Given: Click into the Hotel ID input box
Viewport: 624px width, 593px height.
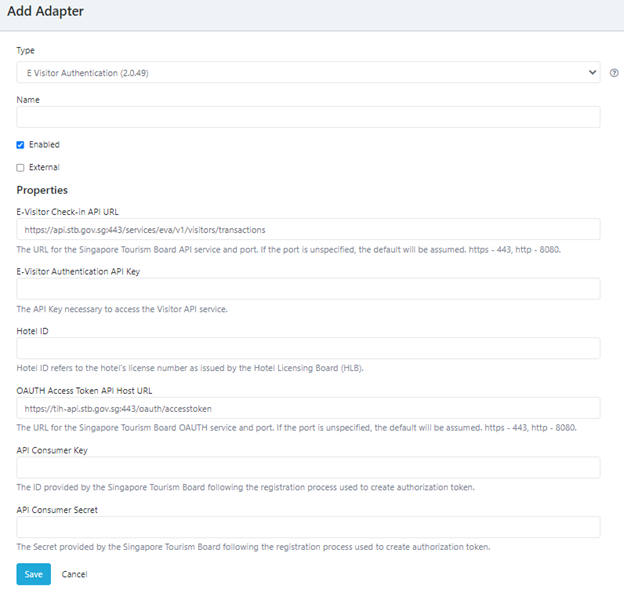Looking at the screenshot, I should (308, 348).
